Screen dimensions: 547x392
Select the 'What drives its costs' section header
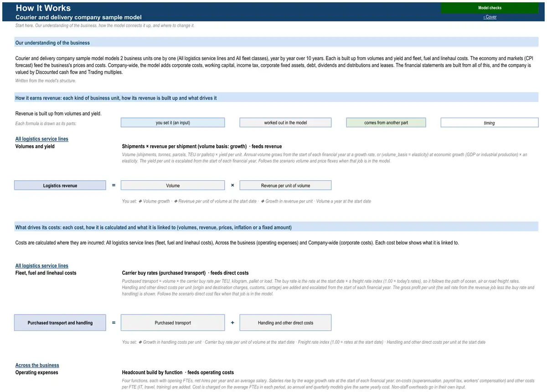277,227
